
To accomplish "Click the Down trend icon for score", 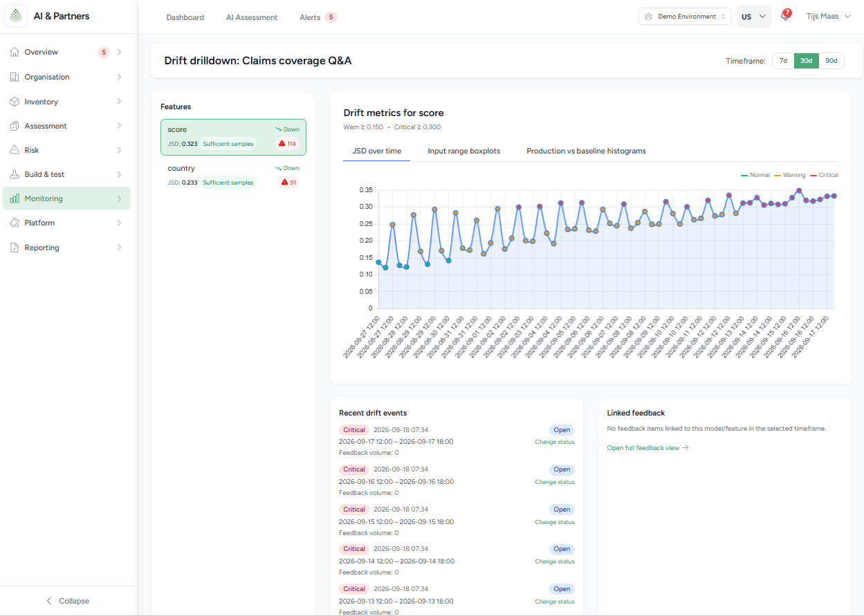I will [278, 129].
